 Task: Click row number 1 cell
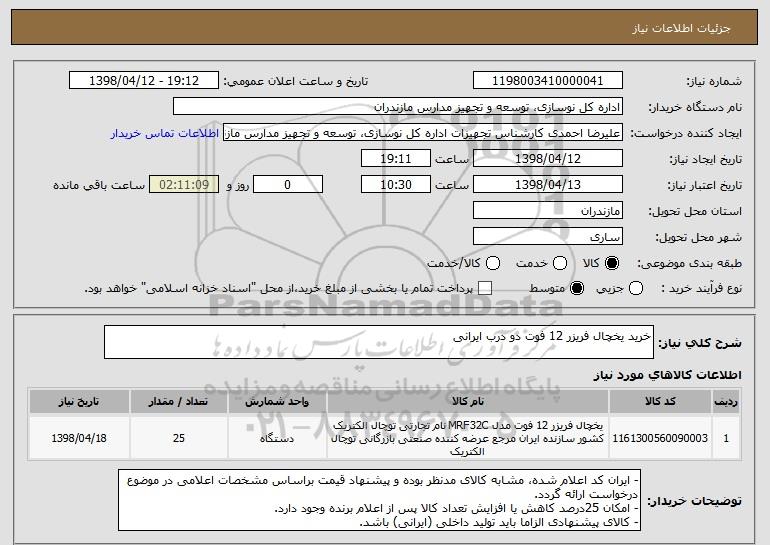pyautogui.click(x=726, y=438)
